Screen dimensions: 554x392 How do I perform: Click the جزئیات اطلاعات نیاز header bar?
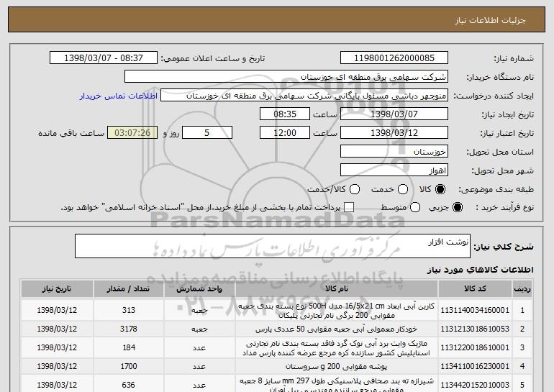point(277,20)
